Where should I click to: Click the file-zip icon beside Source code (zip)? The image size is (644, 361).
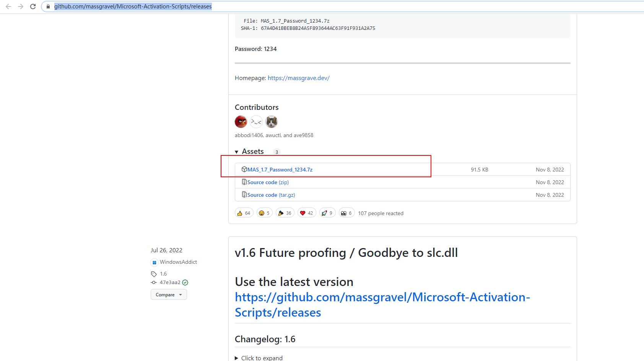pos(244,182)
